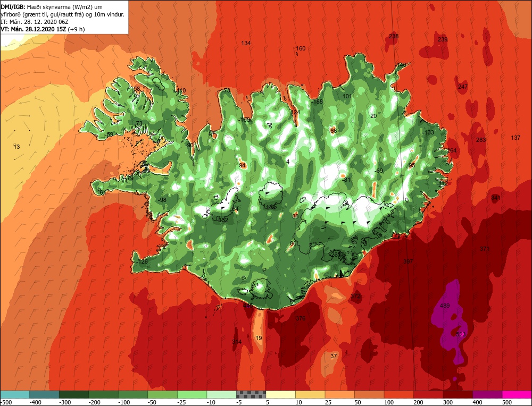This screenshot has width=532, height=406.
Task: Click the purple legend swatch between 400 and 500
Action: (x=487, y=394)
